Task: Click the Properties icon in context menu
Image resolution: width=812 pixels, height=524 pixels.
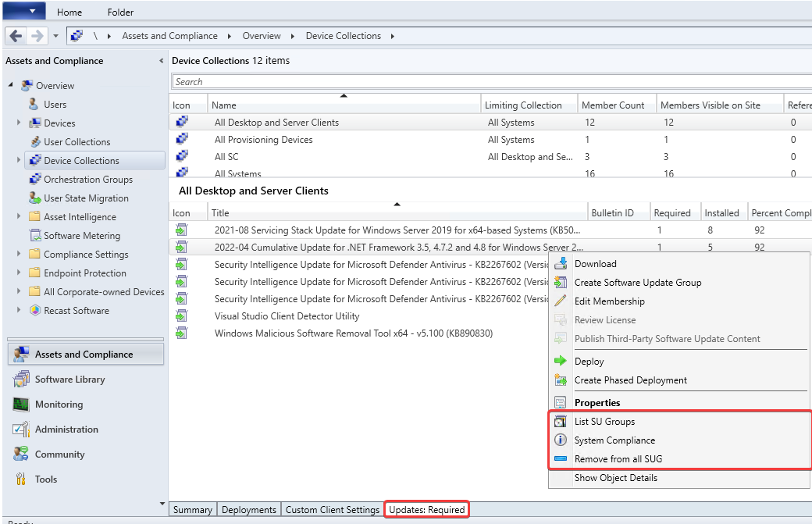Action: pyautogui.click(x=561, y=402)
